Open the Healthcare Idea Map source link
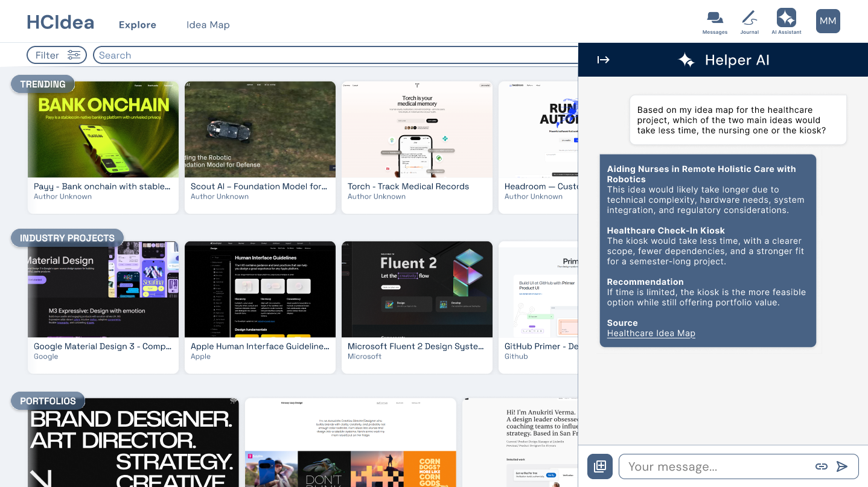 tap(651, 333)
